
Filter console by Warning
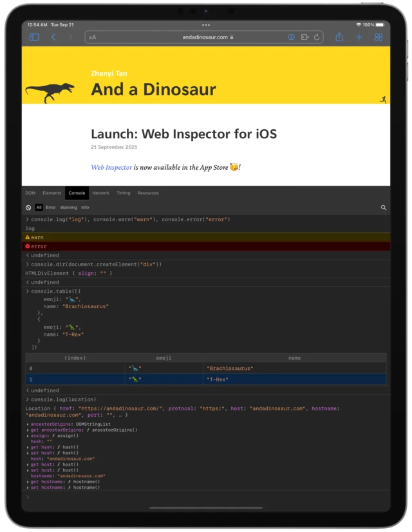(x=68, y=207)
